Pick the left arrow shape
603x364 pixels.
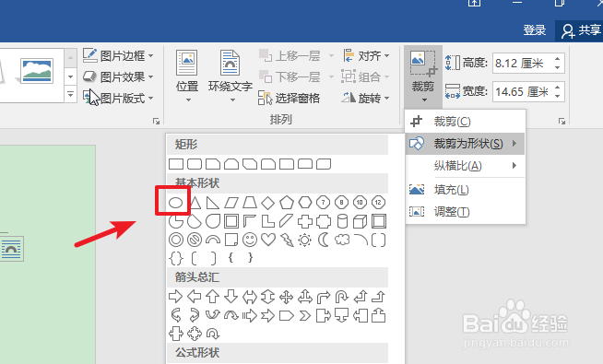(x=195, y=297)
